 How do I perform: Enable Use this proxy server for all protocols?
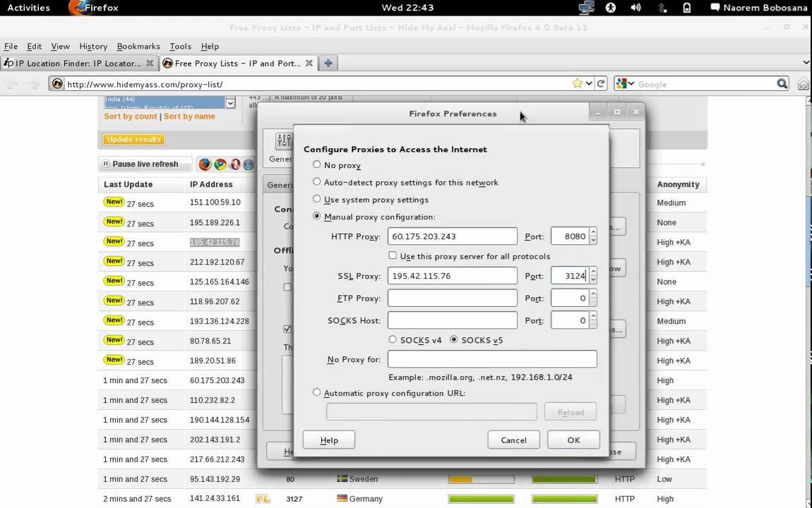tap(393, 255)
